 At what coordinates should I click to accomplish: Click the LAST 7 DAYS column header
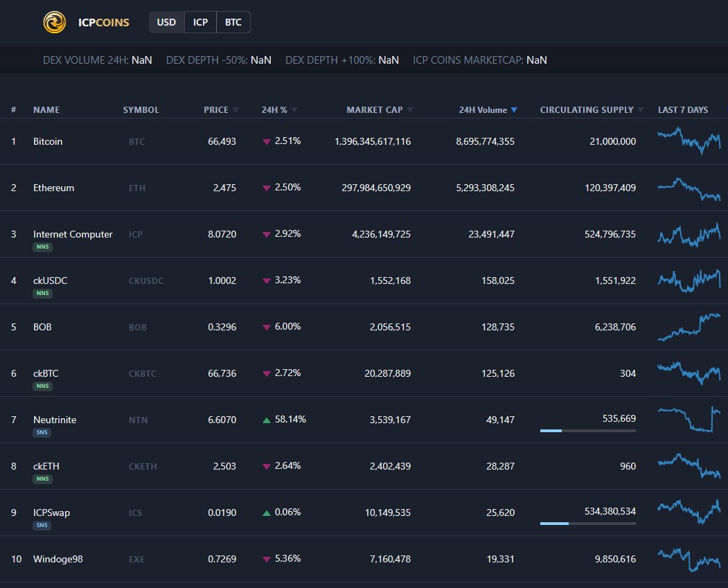(x=683, y=110)
